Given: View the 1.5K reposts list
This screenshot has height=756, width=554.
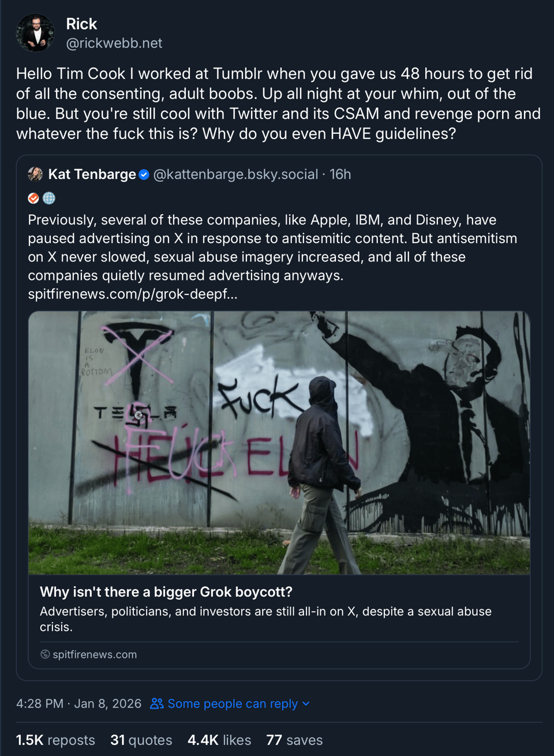Looking at the screenshot, I should pyautogui.click(x=55, y=740).
